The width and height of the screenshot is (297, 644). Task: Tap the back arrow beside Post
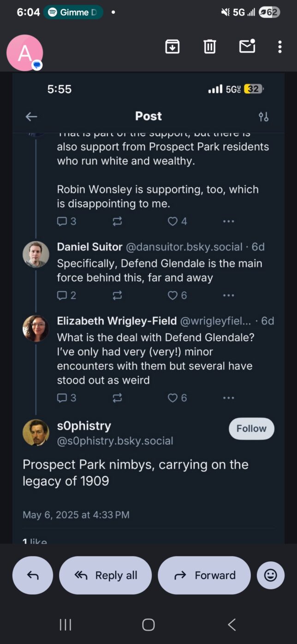pyautogui.click(x=31, y=117)
